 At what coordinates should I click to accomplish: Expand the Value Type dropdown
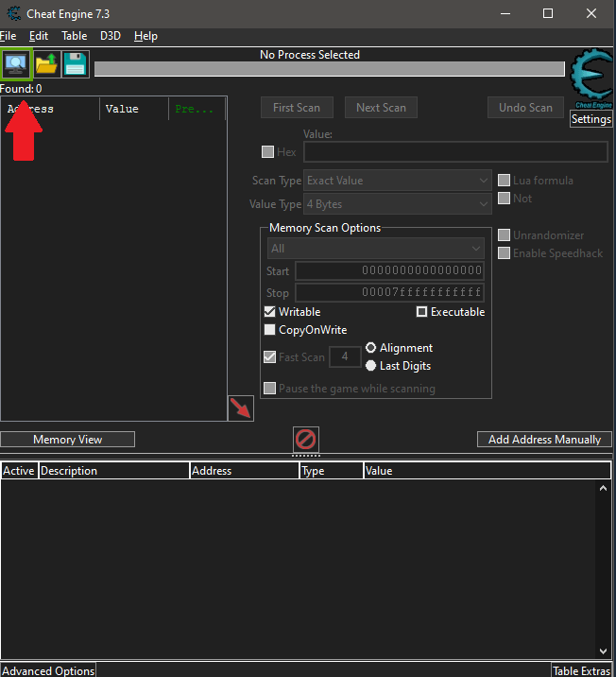(x=398, y=204)
